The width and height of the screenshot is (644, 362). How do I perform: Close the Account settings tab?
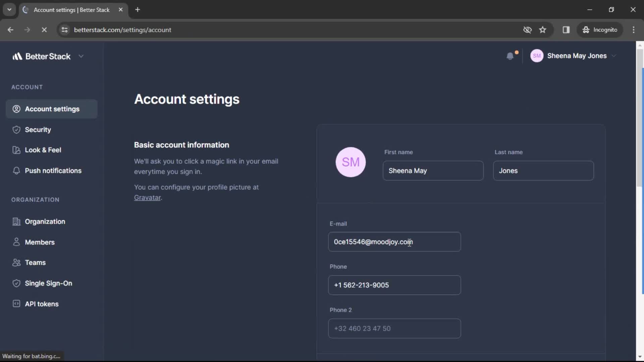click(121, 10)
